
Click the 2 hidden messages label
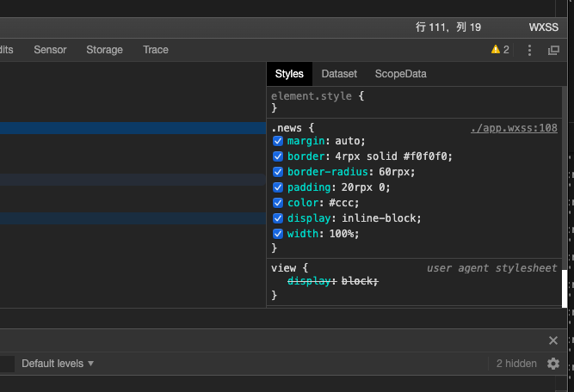click(516, 364)
